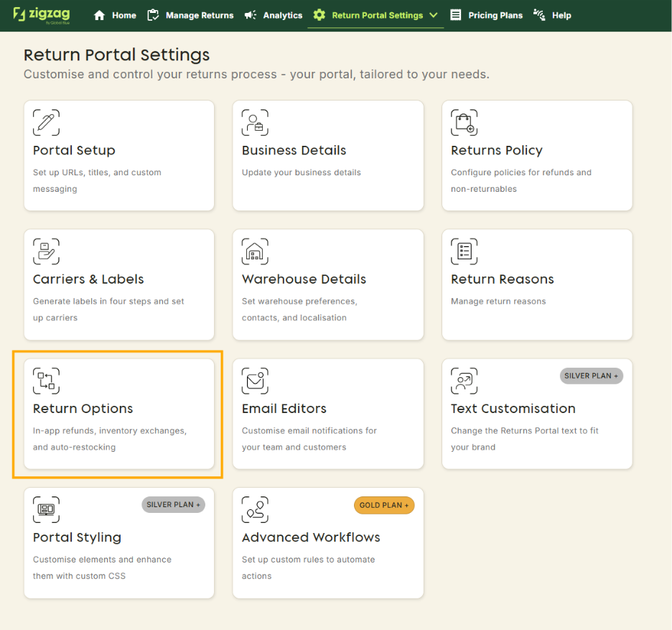This screenshot has width=672, height=630.
Task: Expand the Return Portal Settings chevron
Action: click(x=433, y=15)
